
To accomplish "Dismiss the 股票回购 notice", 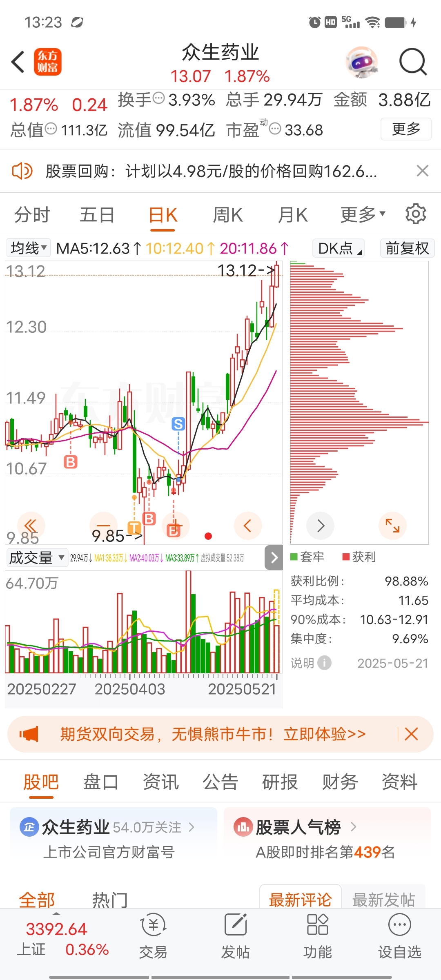I will 422,171.
